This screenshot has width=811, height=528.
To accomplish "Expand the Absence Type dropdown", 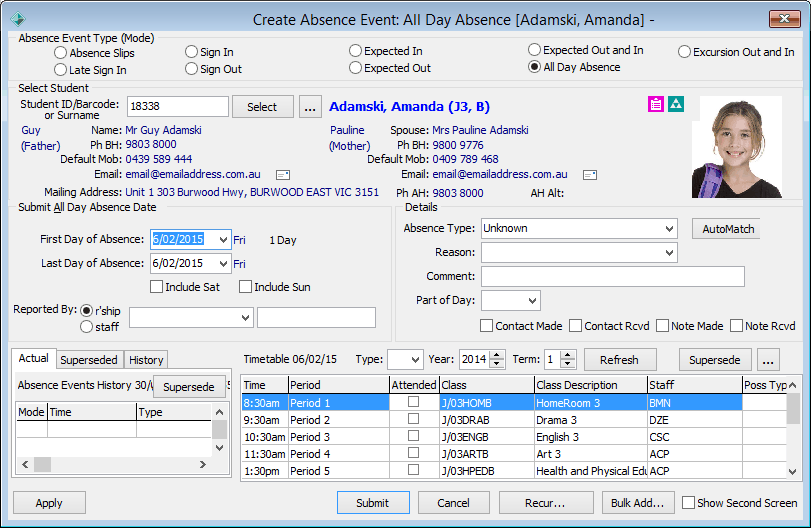I will click(x=669, y=229).
